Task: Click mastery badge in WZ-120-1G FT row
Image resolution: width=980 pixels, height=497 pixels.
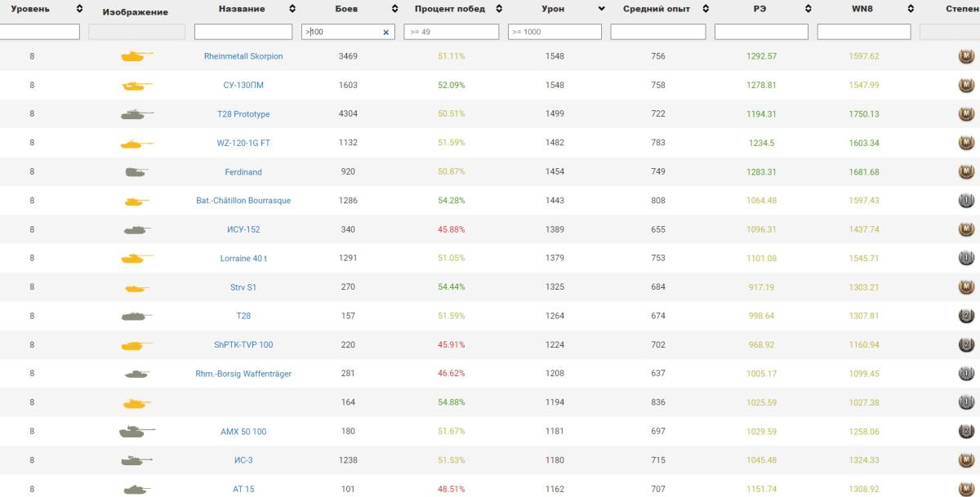Action: point(966,143)
